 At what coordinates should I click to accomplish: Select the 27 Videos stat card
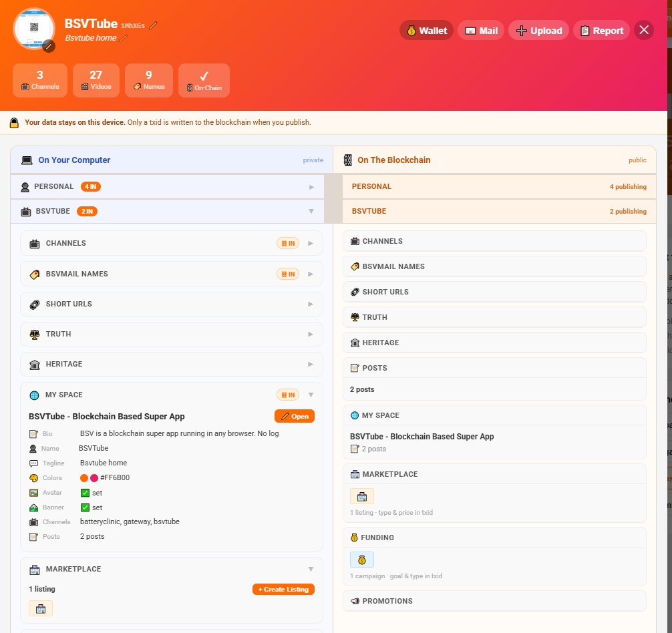(x=96, y=81)
